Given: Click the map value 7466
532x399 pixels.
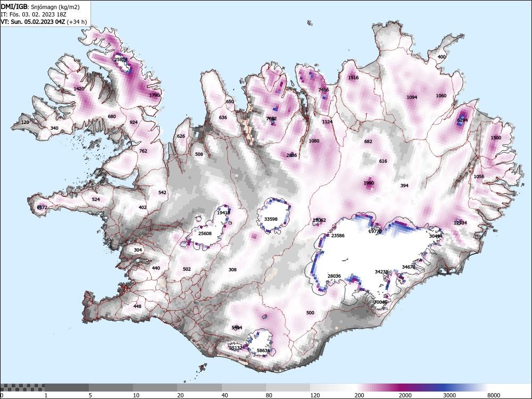Looking at the screenshot, I should pyautogui.click(x=323, y=90).
